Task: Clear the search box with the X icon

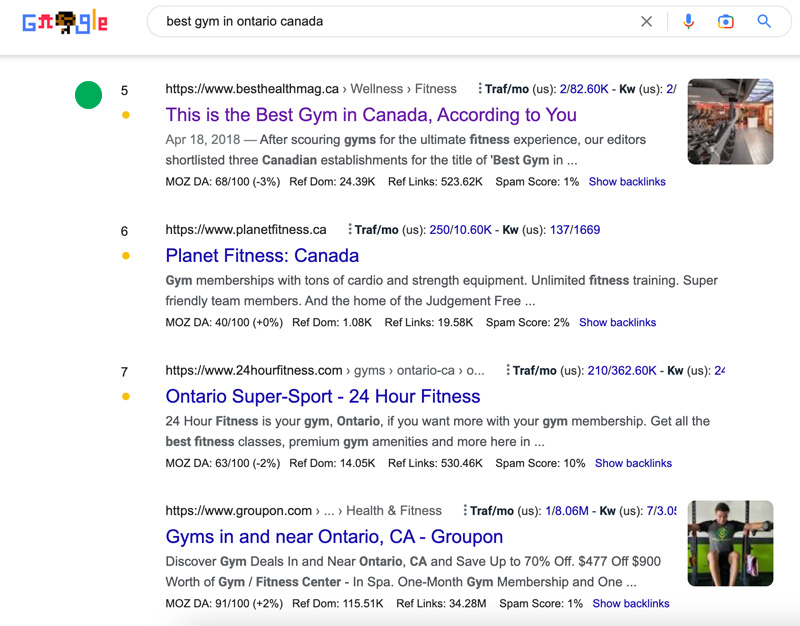Action: 646,21
